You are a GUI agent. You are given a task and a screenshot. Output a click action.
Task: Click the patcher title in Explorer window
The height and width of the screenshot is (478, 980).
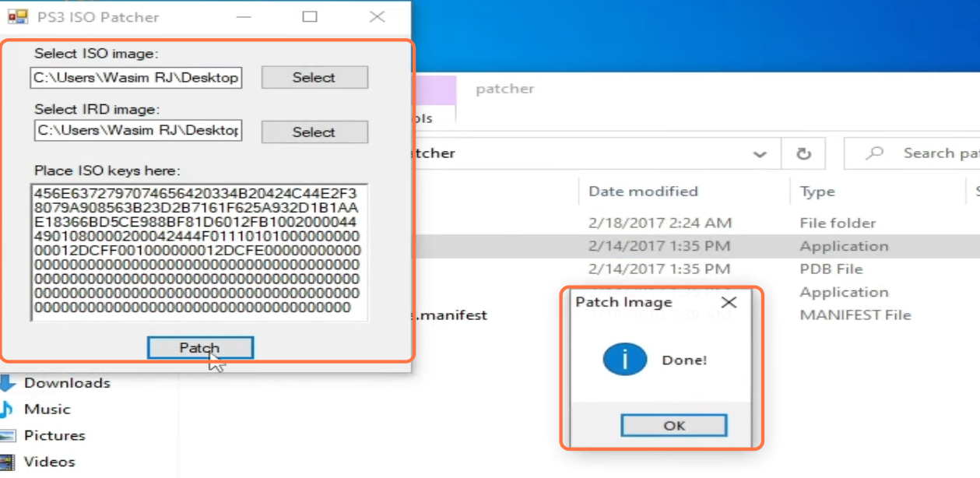505,89
